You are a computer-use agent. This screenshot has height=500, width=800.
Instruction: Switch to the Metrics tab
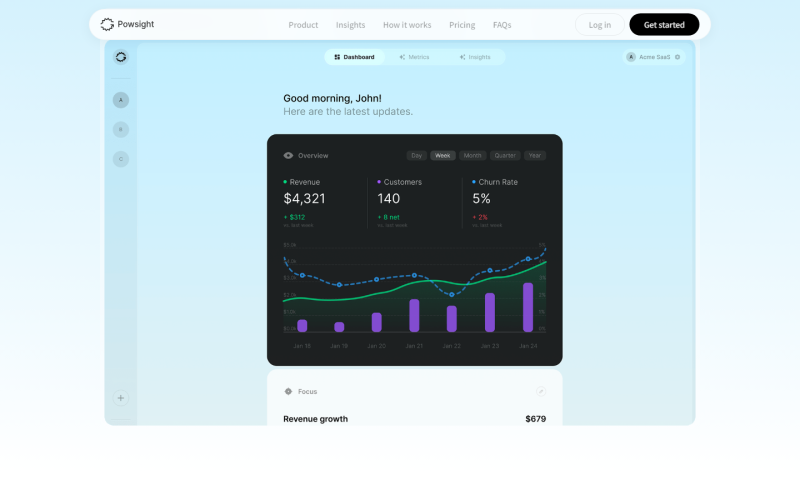point(414,57)
